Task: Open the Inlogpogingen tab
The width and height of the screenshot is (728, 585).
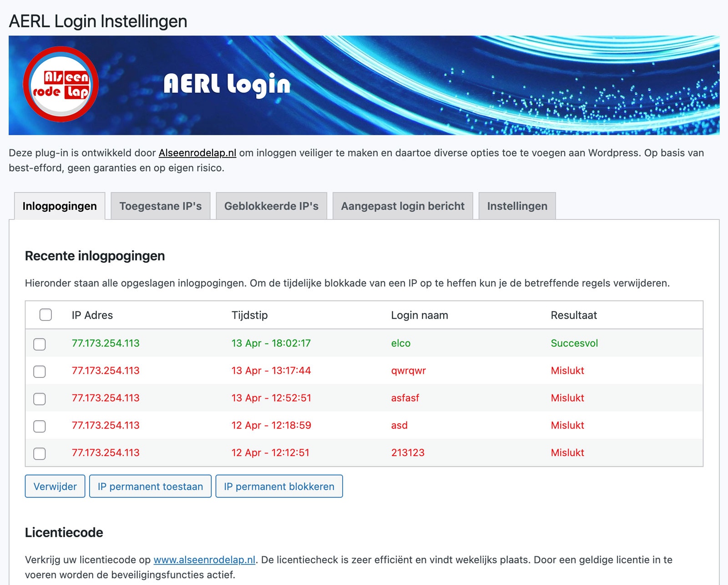Action: click(x=60, y=206)
